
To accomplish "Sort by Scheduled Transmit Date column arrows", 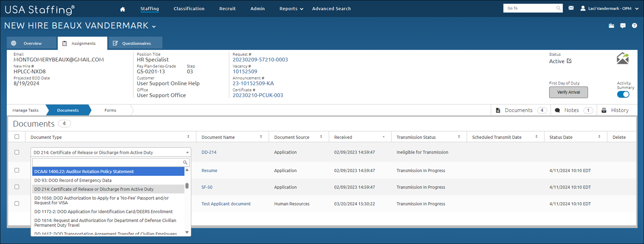I will tap(536, 137).
